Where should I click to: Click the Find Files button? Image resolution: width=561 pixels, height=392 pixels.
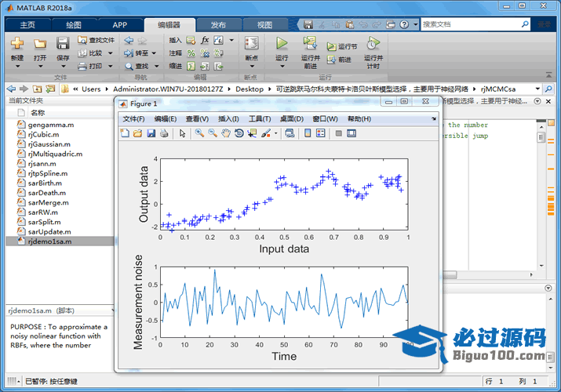(97, 40)
